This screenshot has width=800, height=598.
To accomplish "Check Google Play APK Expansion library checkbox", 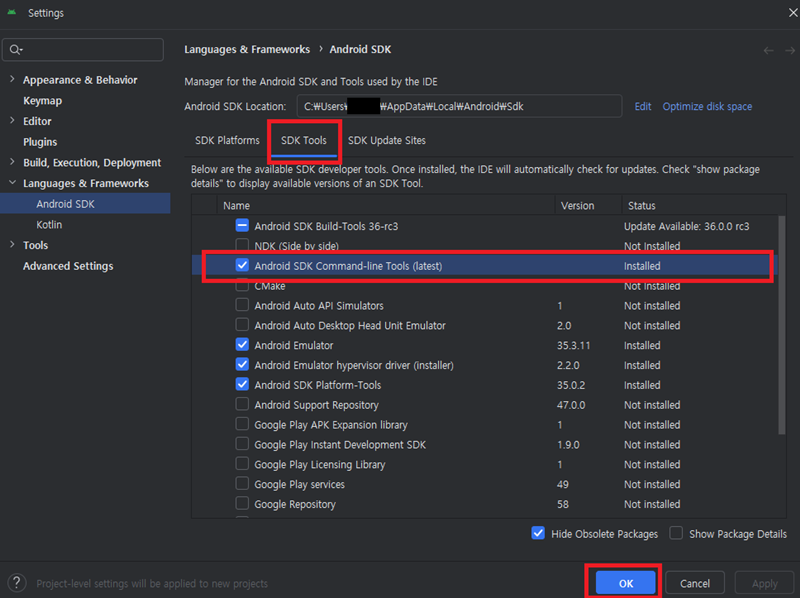I will [x=242, y=425].
